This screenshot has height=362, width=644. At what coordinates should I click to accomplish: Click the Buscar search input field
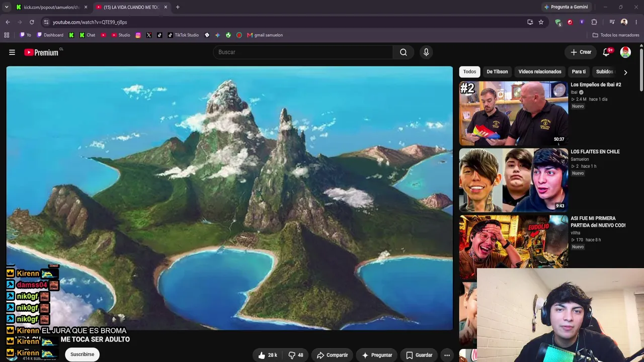pos(303,52)
